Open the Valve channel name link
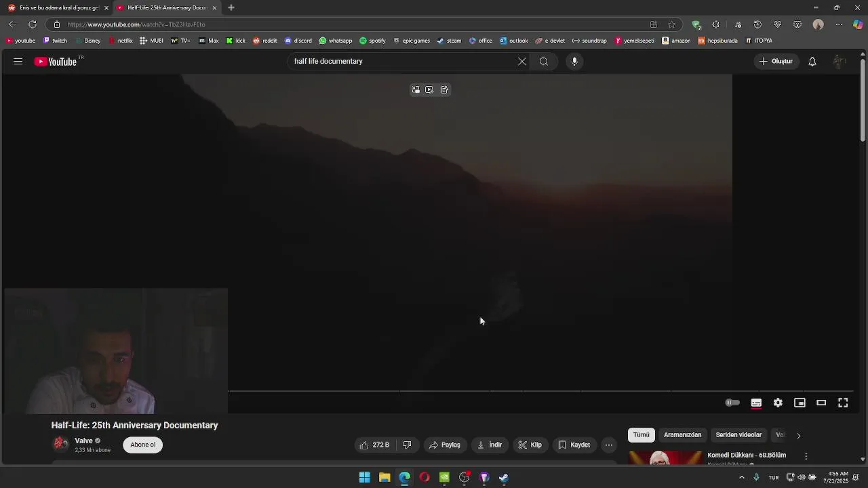 click(x=83, y=441)
